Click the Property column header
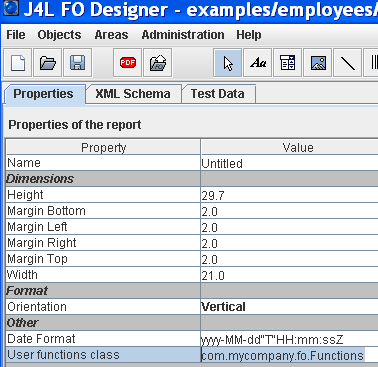Viewport: 378px width, 367px height. (103, 147)
